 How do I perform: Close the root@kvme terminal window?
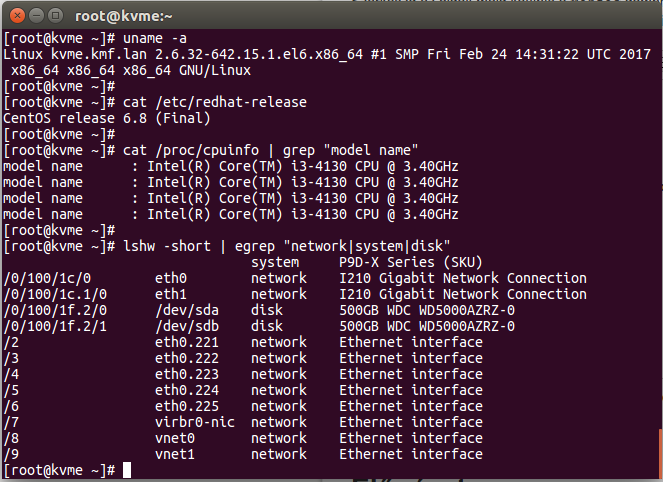[x=15, y=15]
